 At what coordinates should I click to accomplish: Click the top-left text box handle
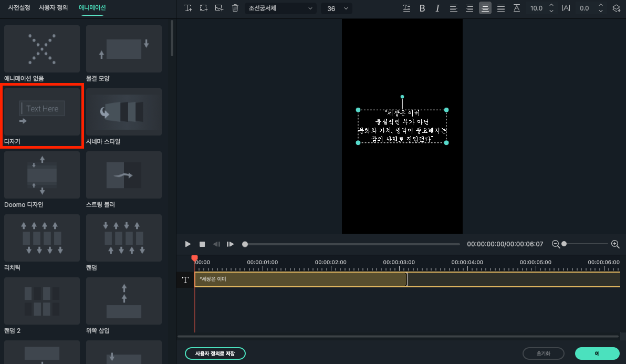(358, 110)
